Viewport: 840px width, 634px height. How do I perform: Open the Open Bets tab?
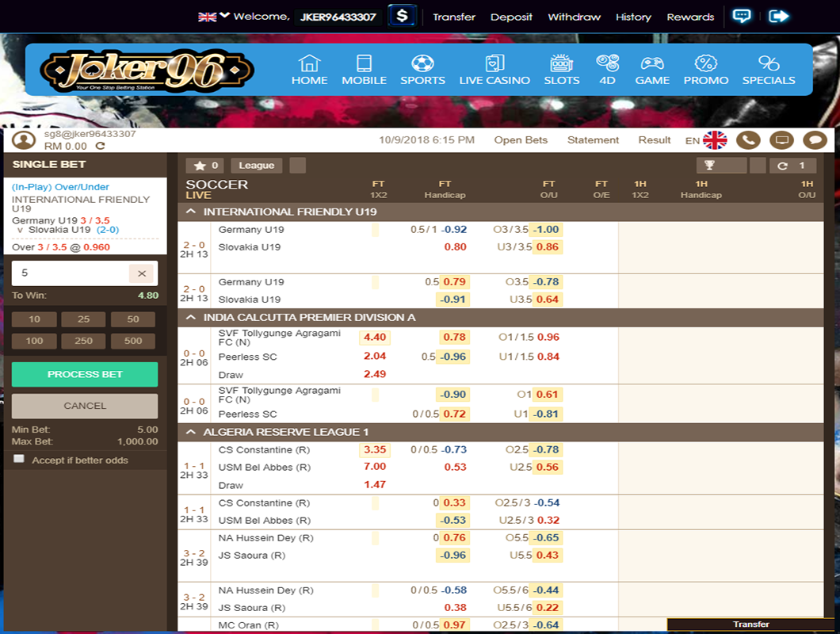point(521,140)
